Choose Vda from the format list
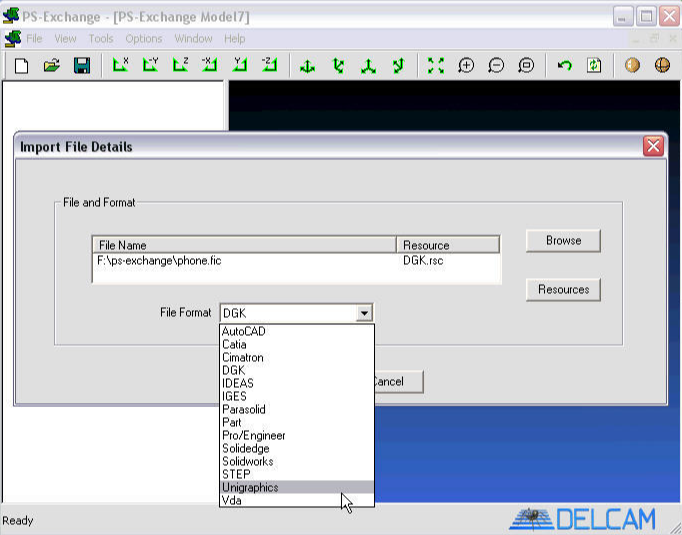The height and width of the screenshot is (535, 682). [x=297, y=501]
